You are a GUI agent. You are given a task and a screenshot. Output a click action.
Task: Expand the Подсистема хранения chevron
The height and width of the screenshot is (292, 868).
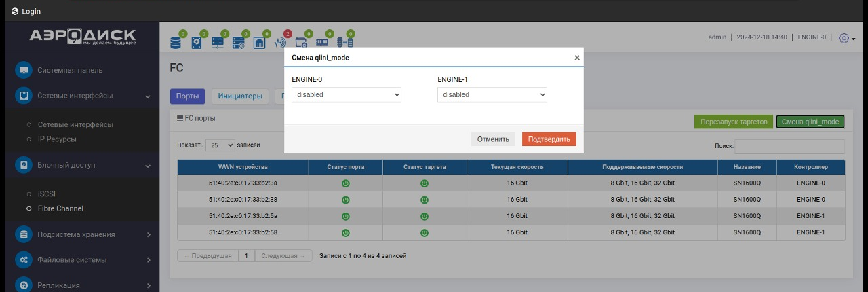coord(148,235)
